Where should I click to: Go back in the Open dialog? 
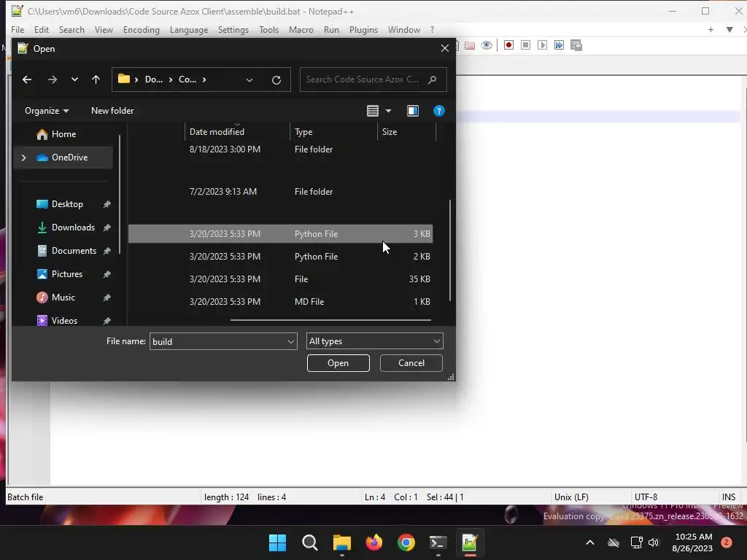(27, 79)
